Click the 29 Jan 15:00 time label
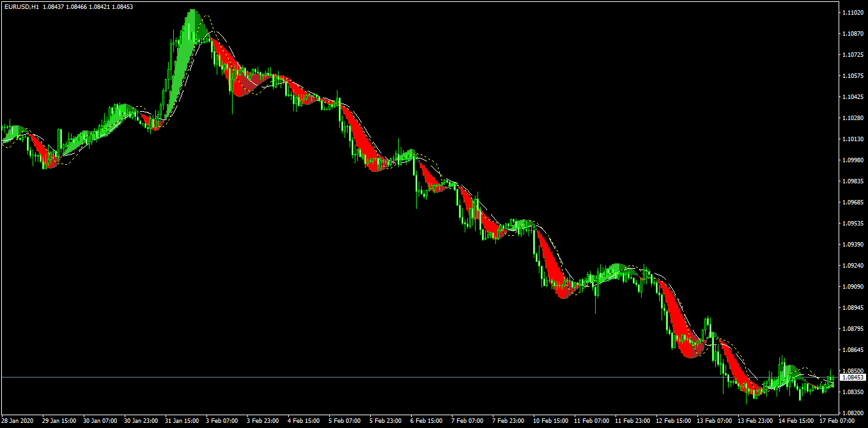 click(x=59, y=422)
